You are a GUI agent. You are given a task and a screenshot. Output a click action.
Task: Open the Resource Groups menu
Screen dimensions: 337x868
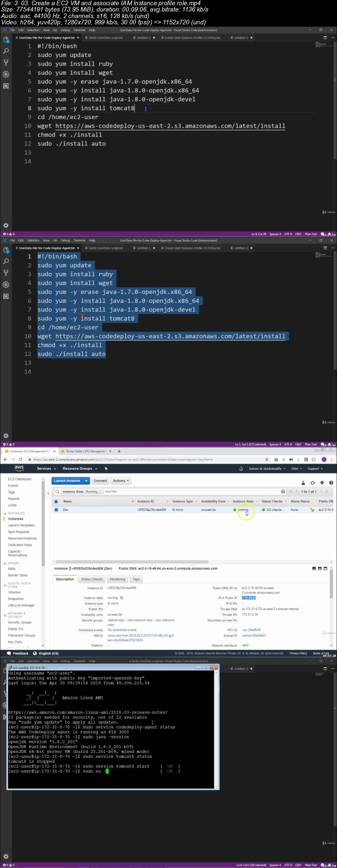coord(80,469)
